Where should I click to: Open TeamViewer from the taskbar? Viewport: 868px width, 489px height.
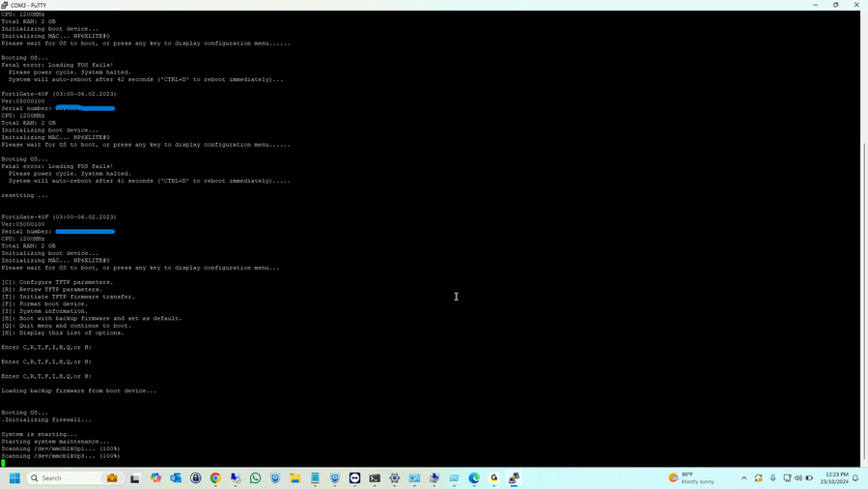click(x=355, y=478)
